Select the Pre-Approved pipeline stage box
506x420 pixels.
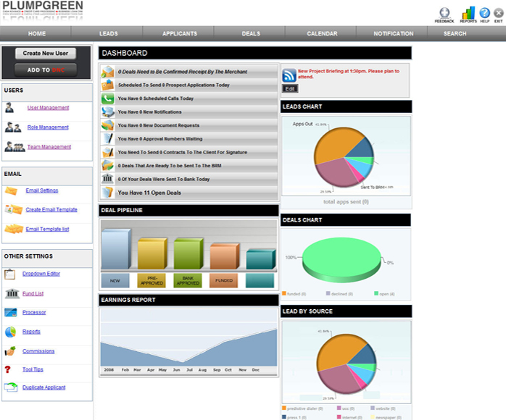(x=152, y=280)
